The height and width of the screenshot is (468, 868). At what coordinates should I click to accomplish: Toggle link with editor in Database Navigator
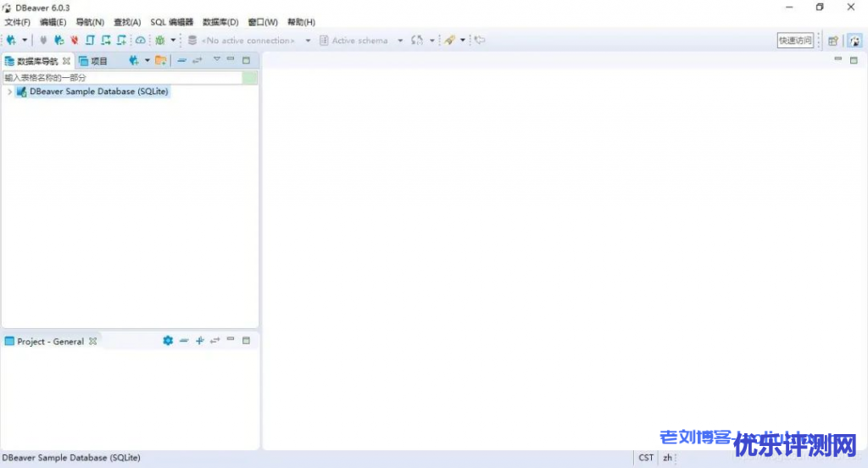coord(197,60)
